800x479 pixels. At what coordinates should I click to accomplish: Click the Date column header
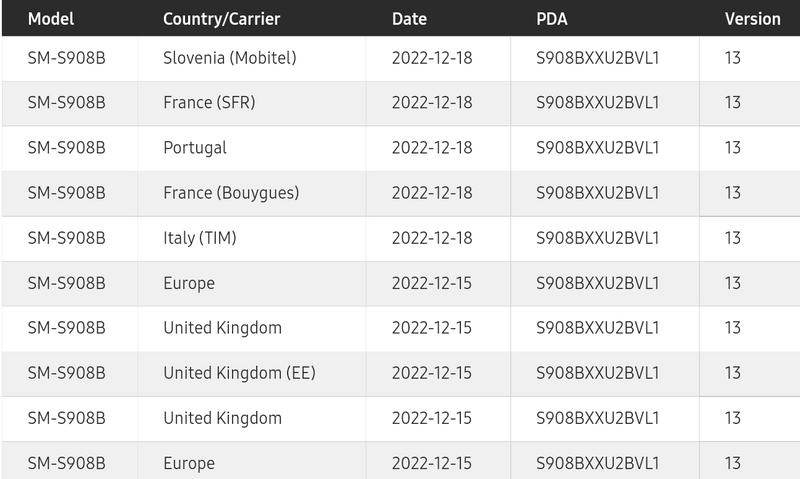(409, 19)
